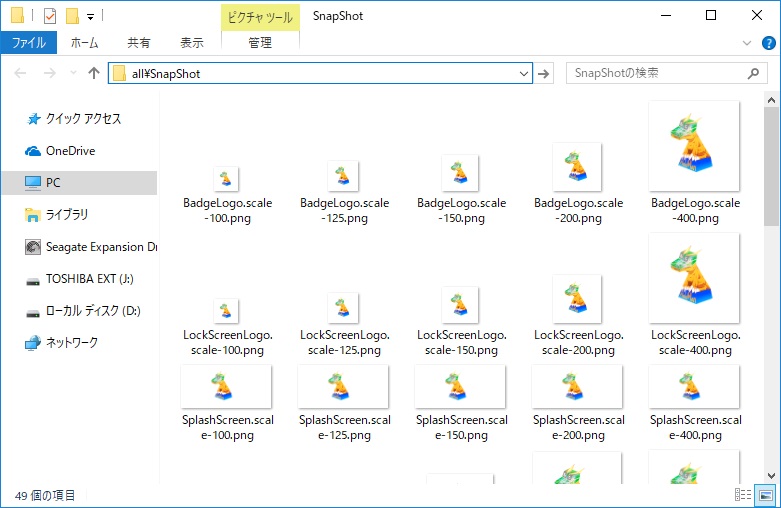
Task: Click the ネットワーク icon
Action: click(x=33, y=343)
